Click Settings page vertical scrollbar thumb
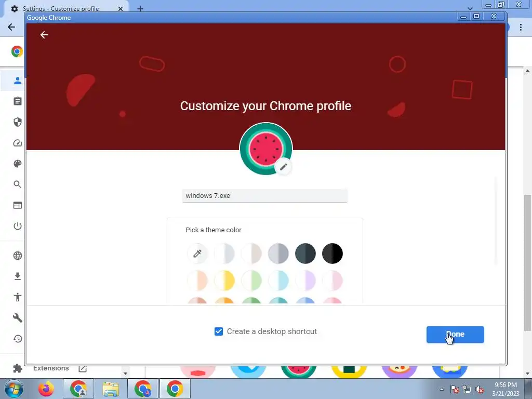 (527, 263)
